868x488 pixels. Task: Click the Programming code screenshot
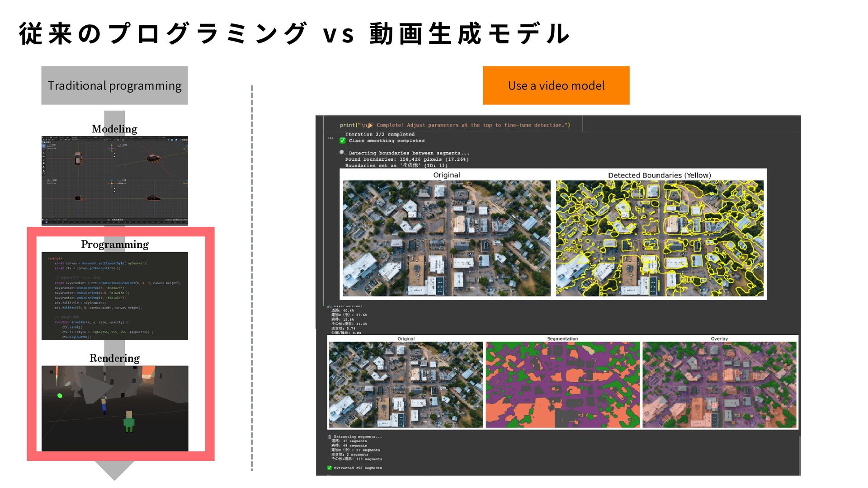coord(114,296)
